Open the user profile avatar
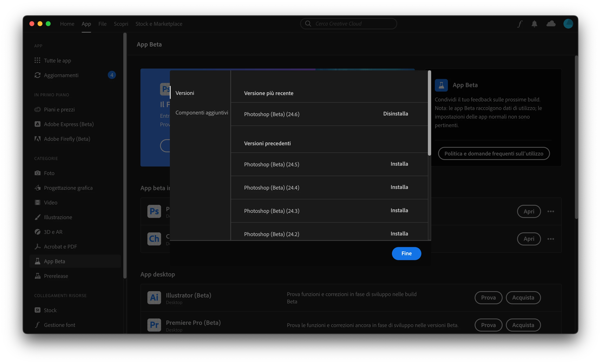The height and width of the screenshot is (364, 601). (x=568, y=24)
